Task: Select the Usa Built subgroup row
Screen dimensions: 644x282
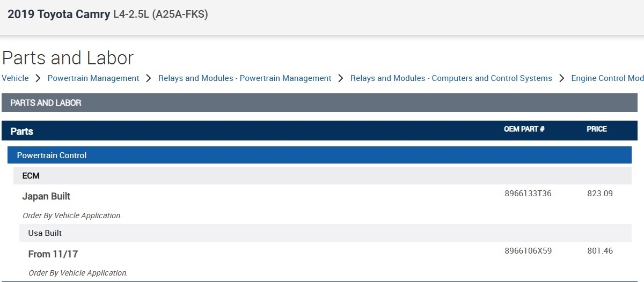Action: [x=325, y=233]
